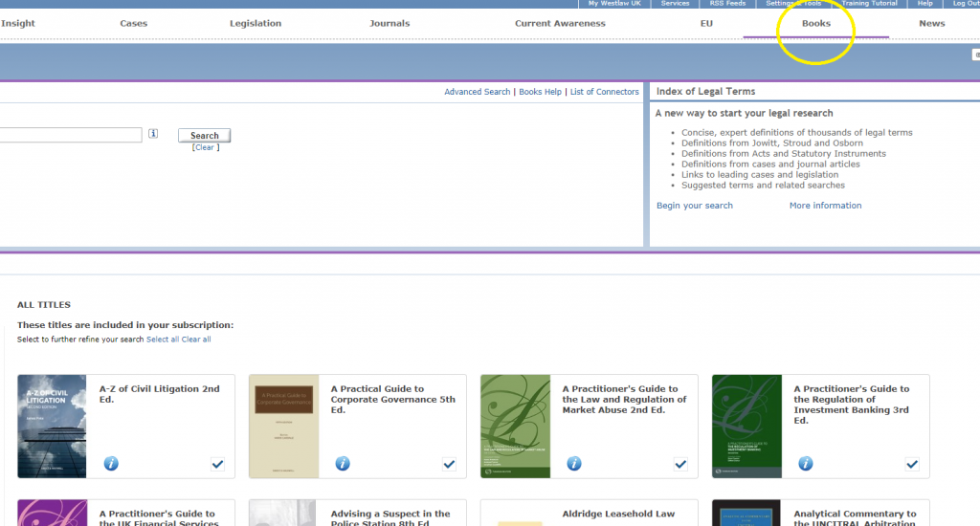
Task: Open info icon for Corporate Governance 5th Ed.
Action: [343, 464]
